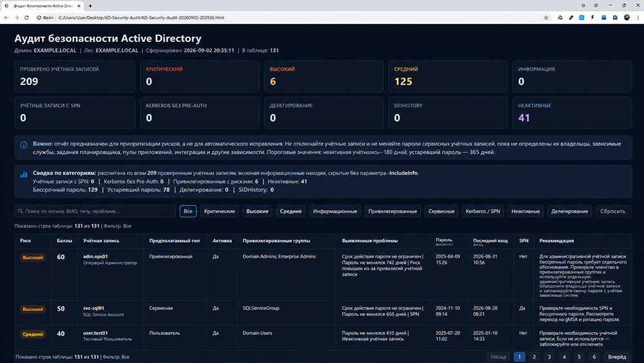
Task: Click the 'adm.ops01' account name
Action: click(95, 257)
